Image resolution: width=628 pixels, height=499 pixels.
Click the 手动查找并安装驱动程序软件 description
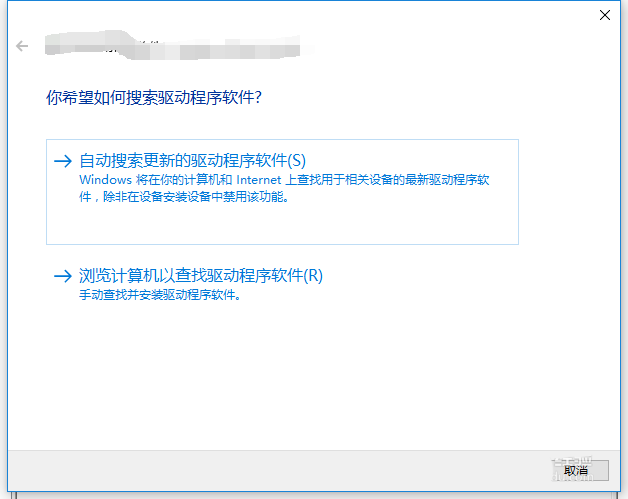click(160, 295)
